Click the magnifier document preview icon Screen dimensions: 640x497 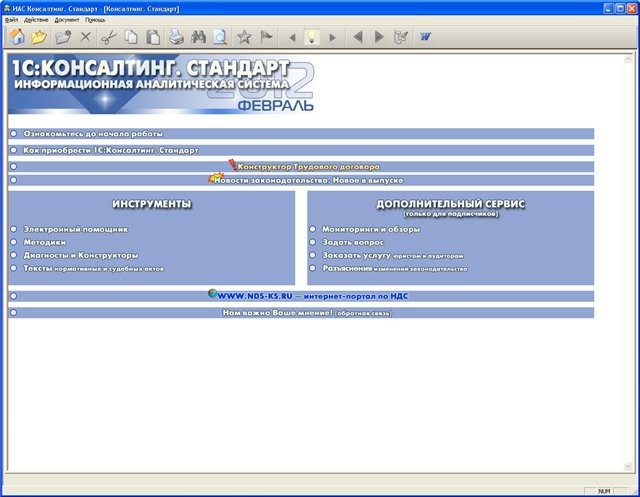click(220, 37)
